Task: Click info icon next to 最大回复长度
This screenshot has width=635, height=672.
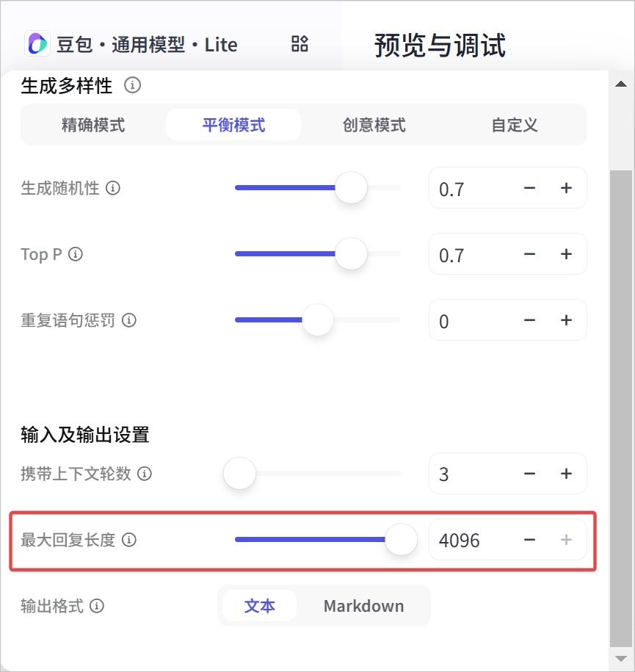Action: pyautogui.click(x=129, y=540)
